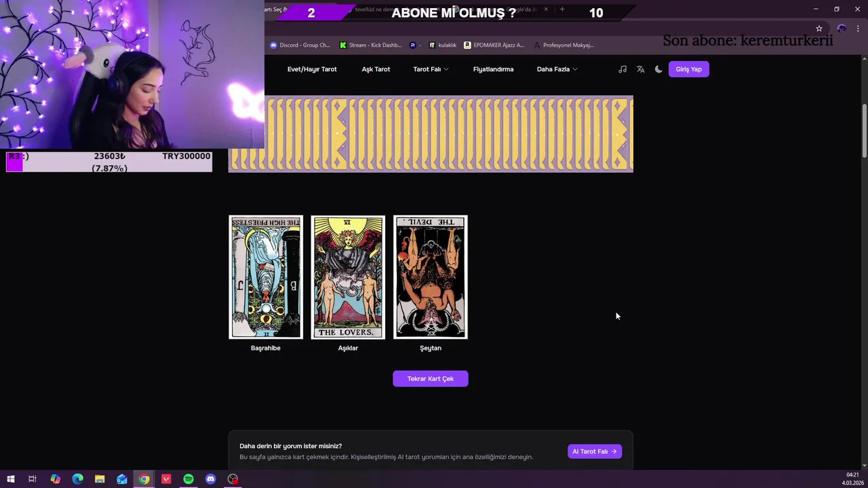Click the fanned tarot card deck

[431, 134]
